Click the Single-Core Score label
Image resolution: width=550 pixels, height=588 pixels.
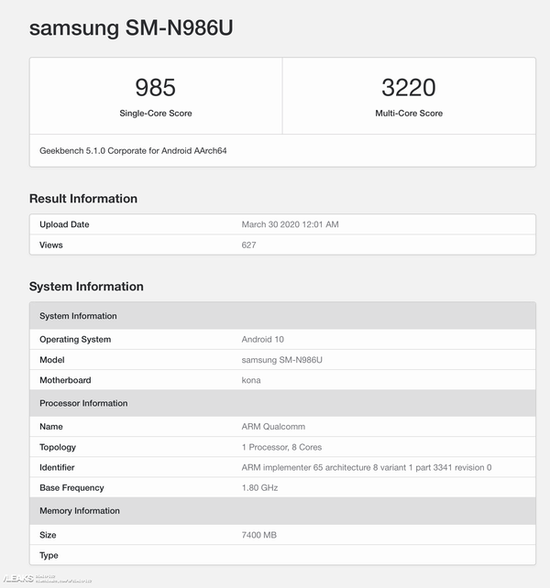click(156, 113)
